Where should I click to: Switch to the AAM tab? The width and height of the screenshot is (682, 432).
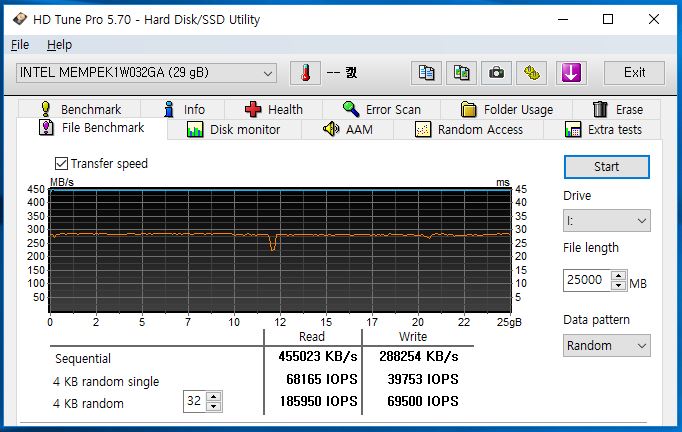pyautogui.click(x=348, y=130)
